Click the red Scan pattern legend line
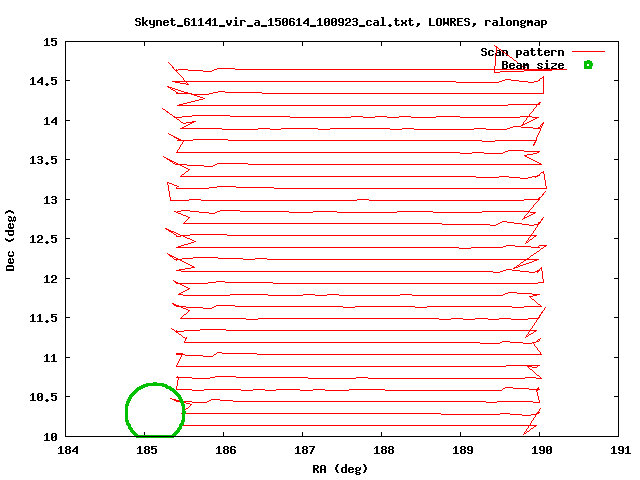Viewport: 640px width, 480px height. coord(589,52)
